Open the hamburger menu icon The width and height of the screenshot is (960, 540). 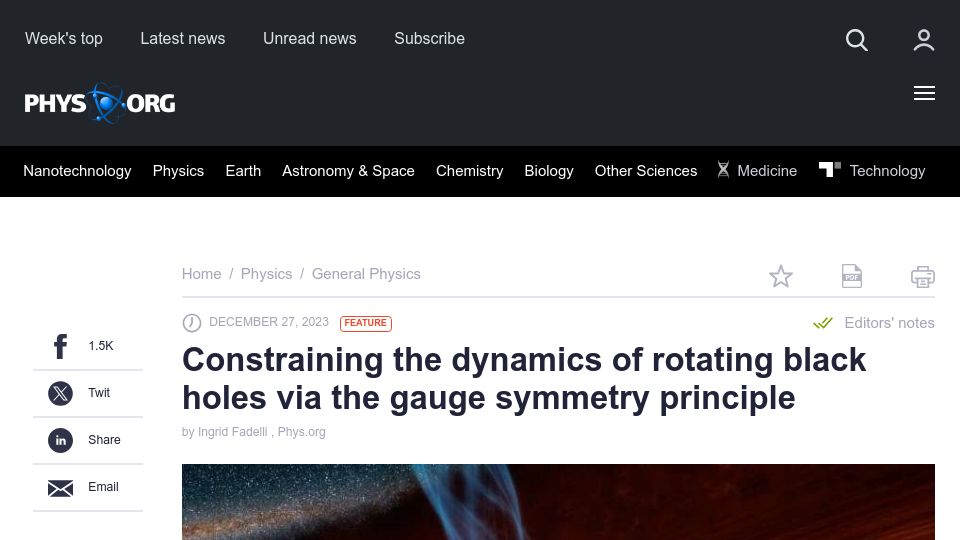(924, 93)
